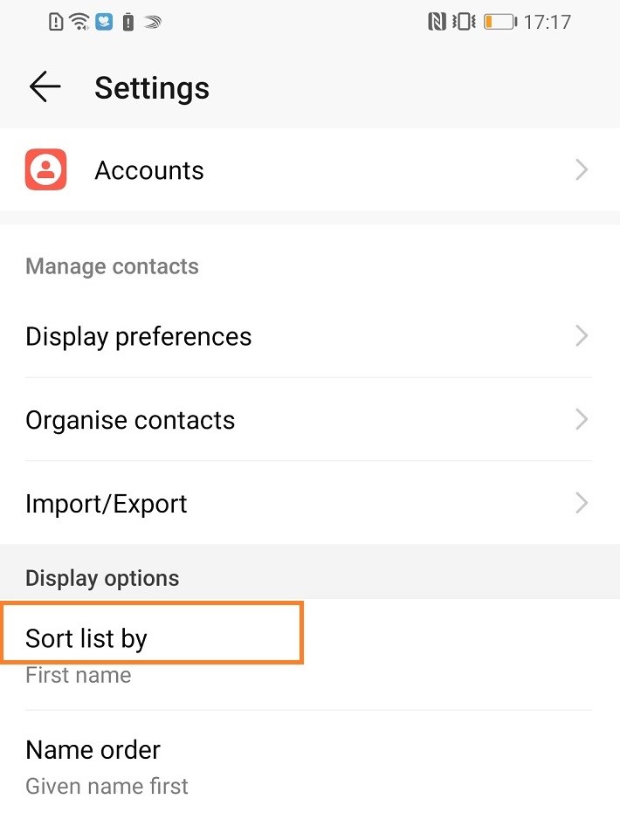Open Organise contacts

pyautogui.click(x=130, y=419)
